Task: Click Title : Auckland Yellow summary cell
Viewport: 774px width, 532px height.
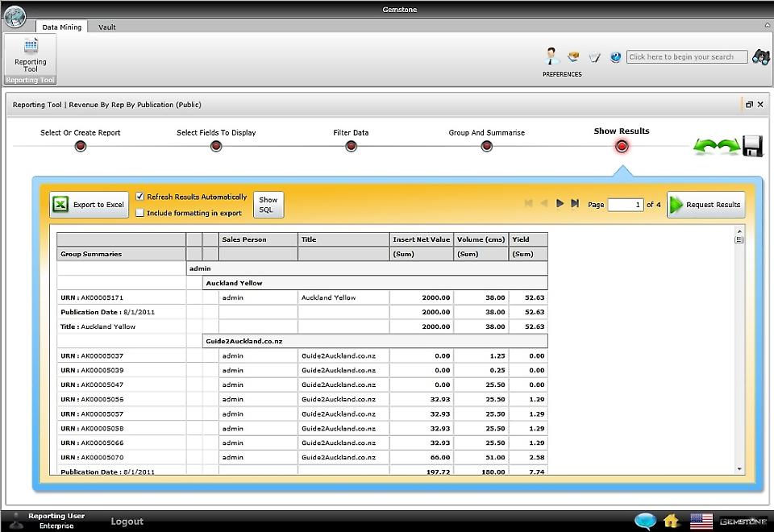Action: [122, 326]
